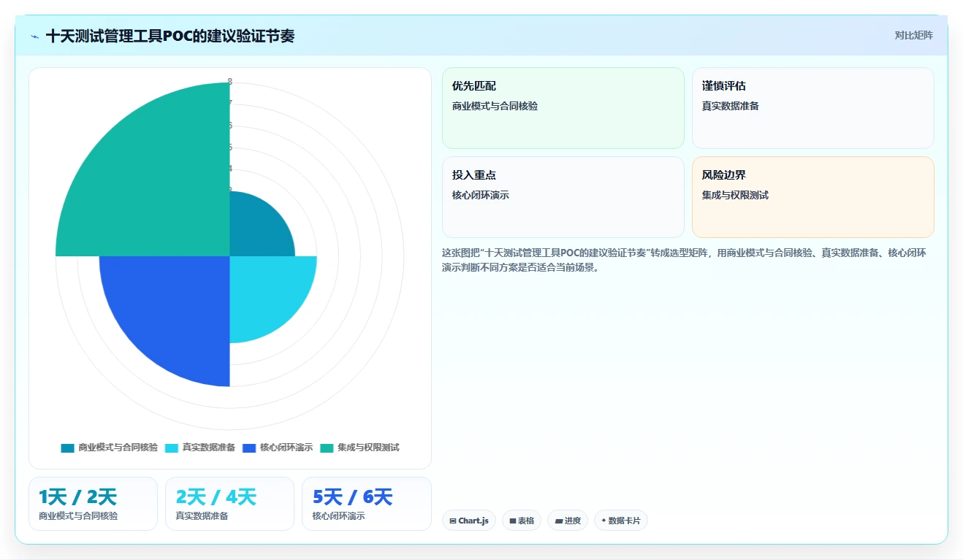Click legend label 真实数据准备
The width and height of the screenshot is (963, 560).
pyautogui.click(x=208, y=448)
